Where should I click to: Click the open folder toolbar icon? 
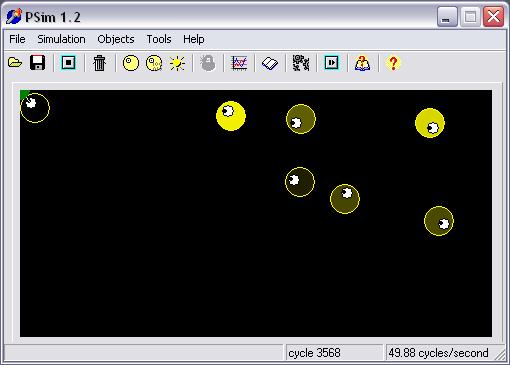pyautogui.click(x=15, y=63)
